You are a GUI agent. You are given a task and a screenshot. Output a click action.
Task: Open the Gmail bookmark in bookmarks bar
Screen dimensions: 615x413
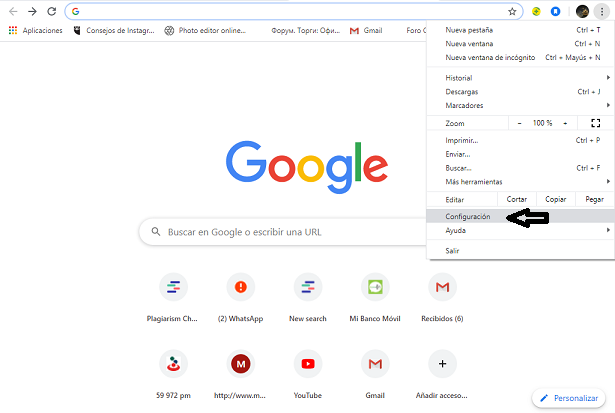pyautogui.click(x=366, y=30)
